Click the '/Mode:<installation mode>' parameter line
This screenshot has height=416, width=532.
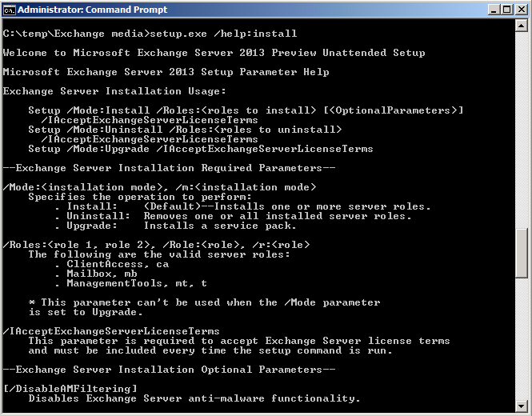(x=159, y=187)
